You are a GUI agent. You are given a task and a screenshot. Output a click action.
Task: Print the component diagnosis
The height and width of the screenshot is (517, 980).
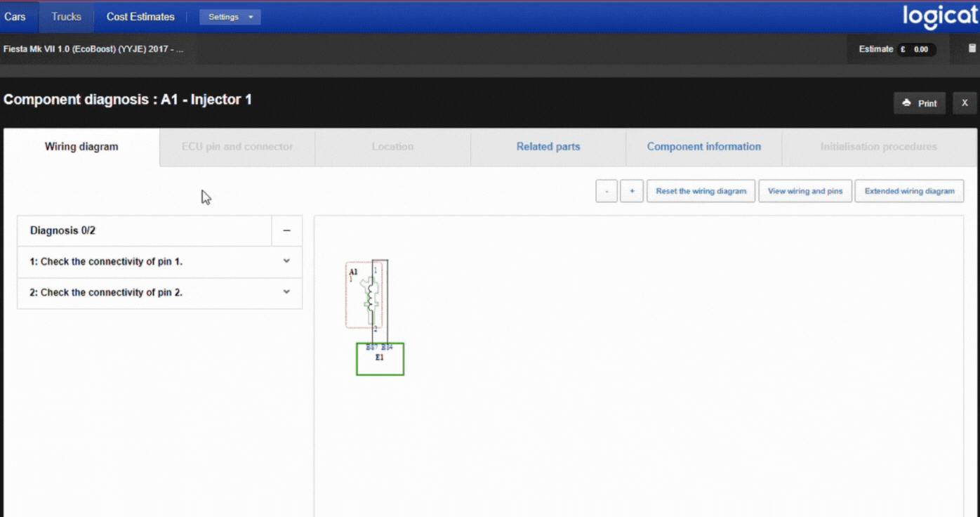920,103
